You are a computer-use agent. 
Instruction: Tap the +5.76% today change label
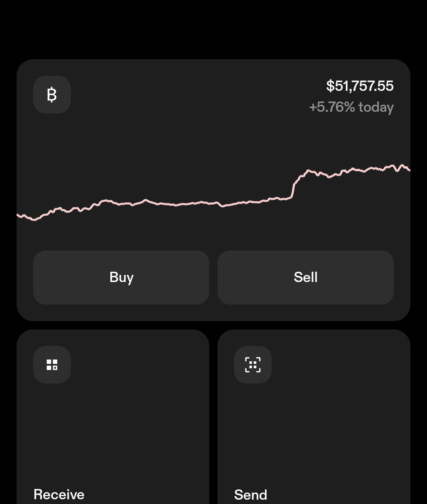pyautogui.click(x=351, y=107)
